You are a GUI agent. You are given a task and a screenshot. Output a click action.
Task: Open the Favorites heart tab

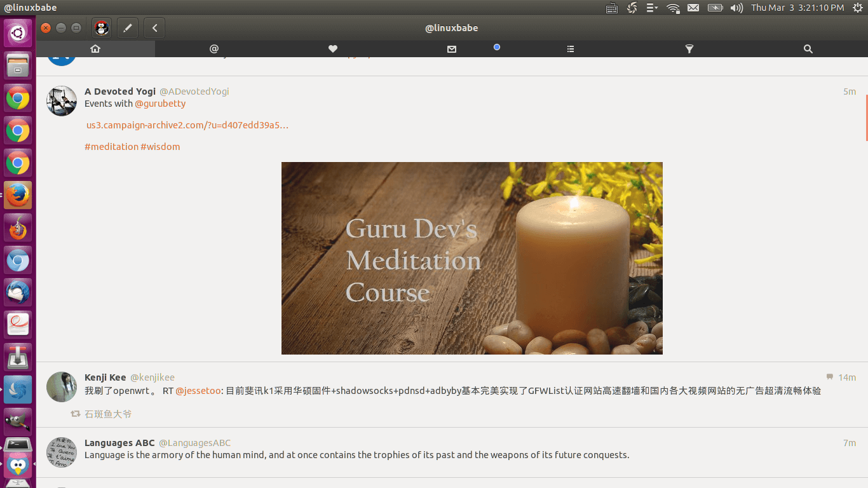(x=332, y=49)
